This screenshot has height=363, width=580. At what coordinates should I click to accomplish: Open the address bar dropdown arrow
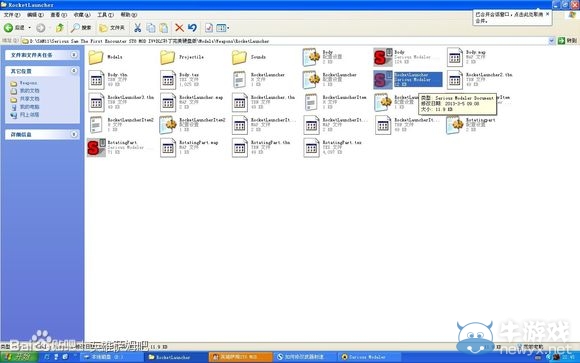[551, 41]
